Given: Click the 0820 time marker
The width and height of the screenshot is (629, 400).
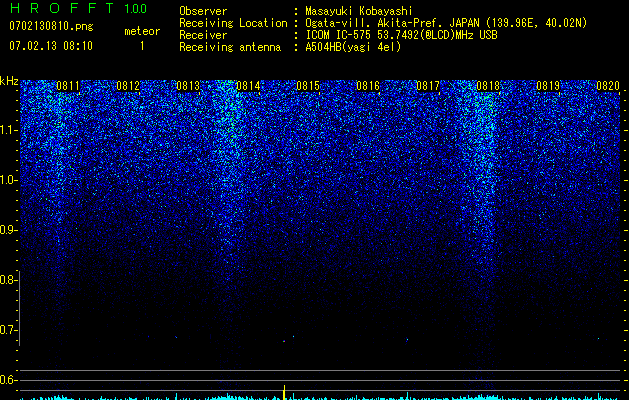Looking at the screenshot, I should coord(608,86).
